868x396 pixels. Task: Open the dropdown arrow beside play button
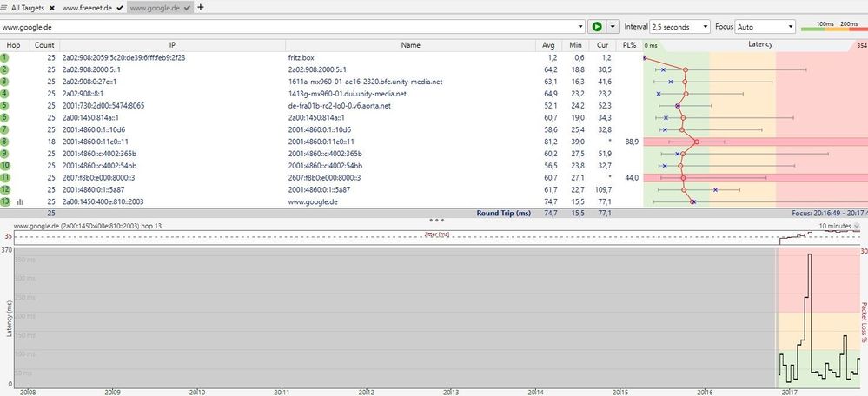click(x=613, y=27)
